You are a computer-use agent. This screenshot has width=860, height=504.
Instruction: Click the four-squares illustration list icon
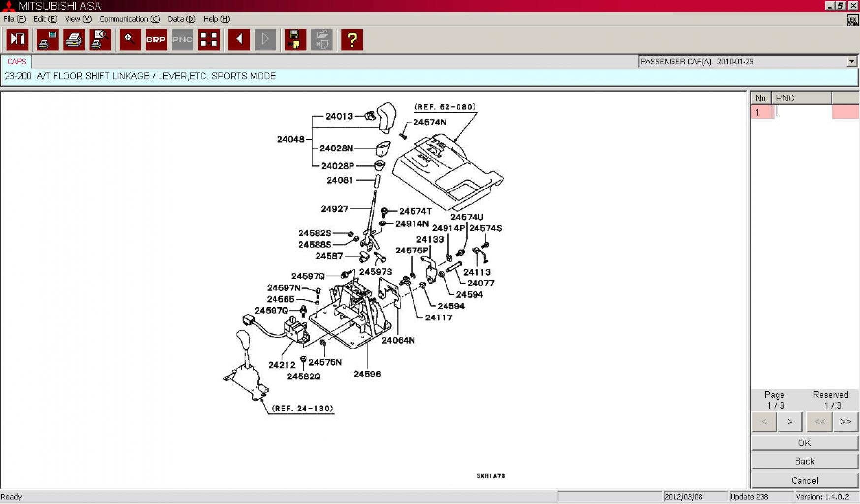(x=208, y=39)
